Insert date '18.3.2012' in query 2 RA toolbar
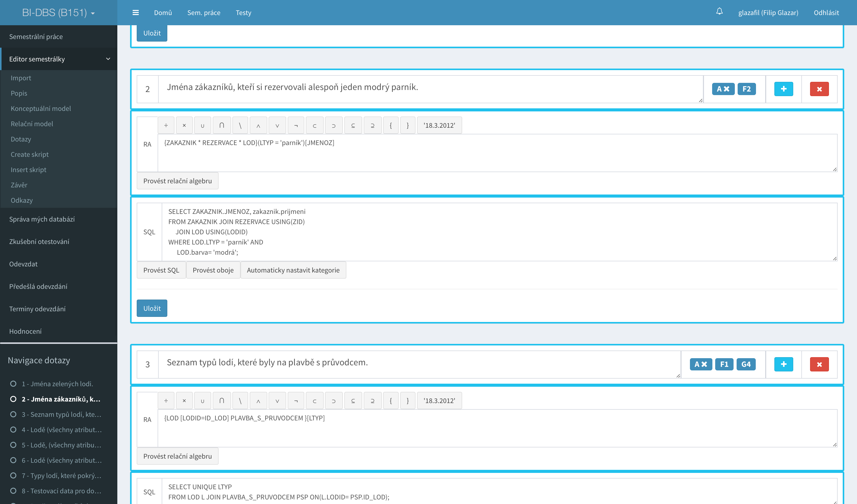Image resolution: width=857 pixels, height=504 pixels. 439,125
